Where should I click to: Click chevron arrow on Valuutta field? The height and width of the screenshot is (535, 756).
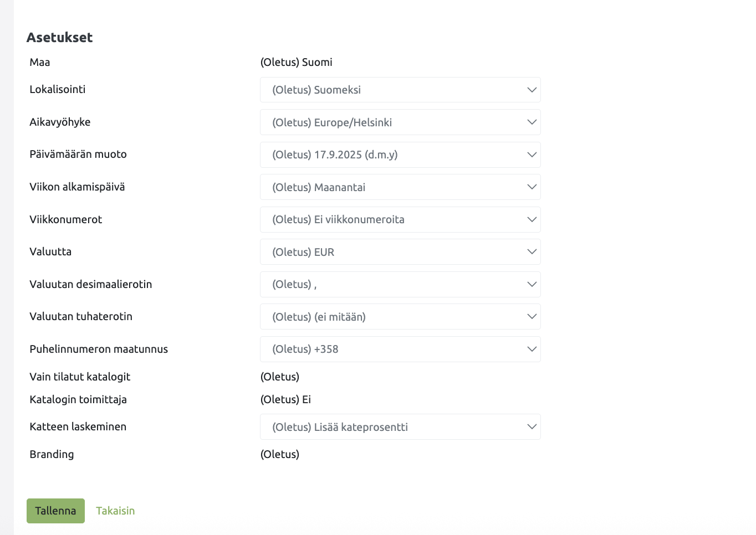(532, 252)
